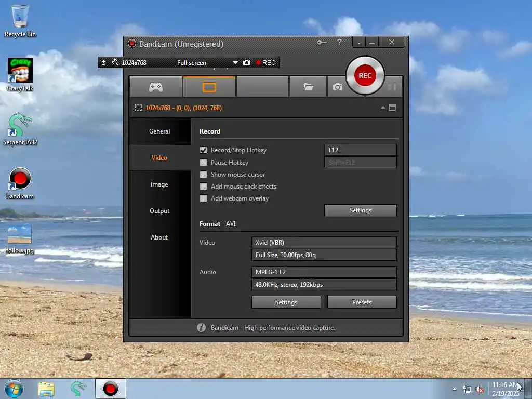This screenshot has width=532, height=399.
Task: Open Serpent from the taskbar
Action: (x=78, y=389)
